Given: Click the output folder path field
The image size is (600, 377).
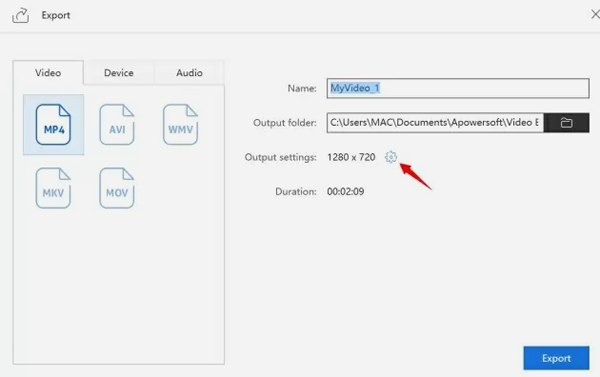Looking at the screenshot, I should [435, 123].
